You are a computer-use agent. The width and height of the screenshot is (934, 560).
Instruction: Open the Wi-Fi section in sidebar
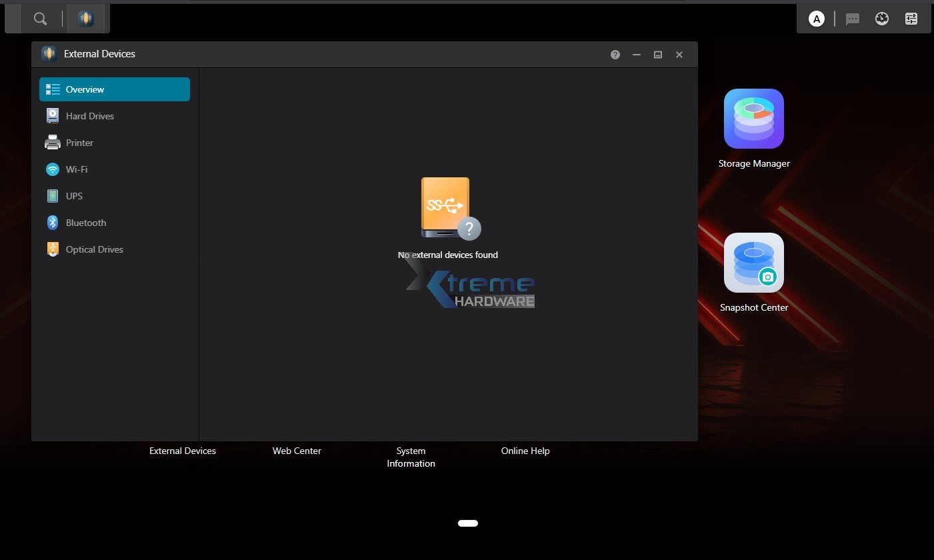[x=76, y=169]
